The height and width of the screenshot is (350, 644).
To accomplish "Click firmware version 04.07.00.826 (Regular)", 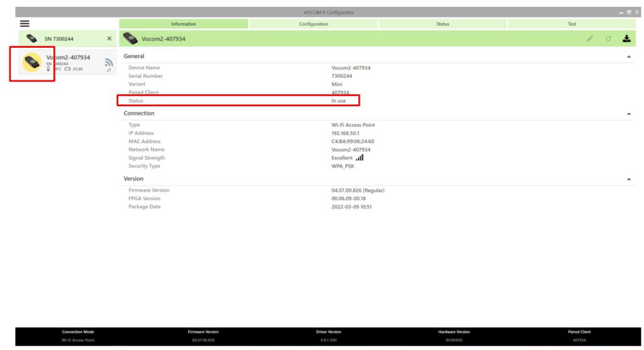I will pos(358,190).
